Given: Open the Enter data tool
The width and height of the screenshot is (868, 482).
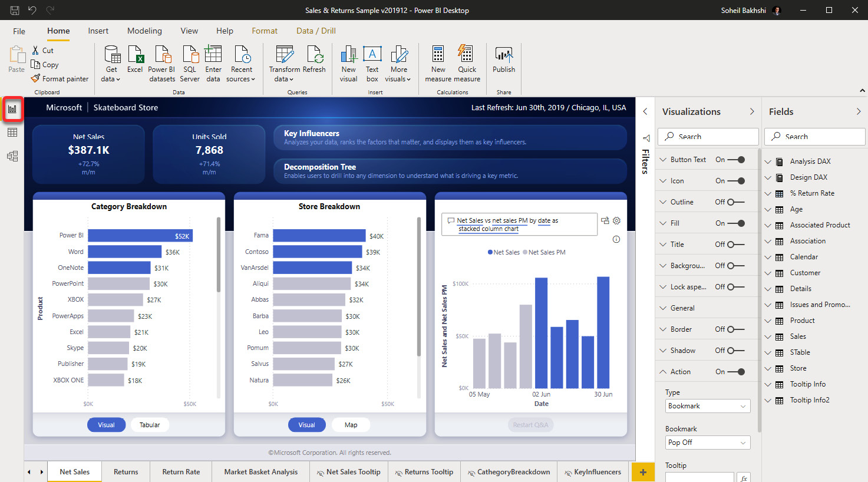Looking at the screenshot, I should click(213, 64).
